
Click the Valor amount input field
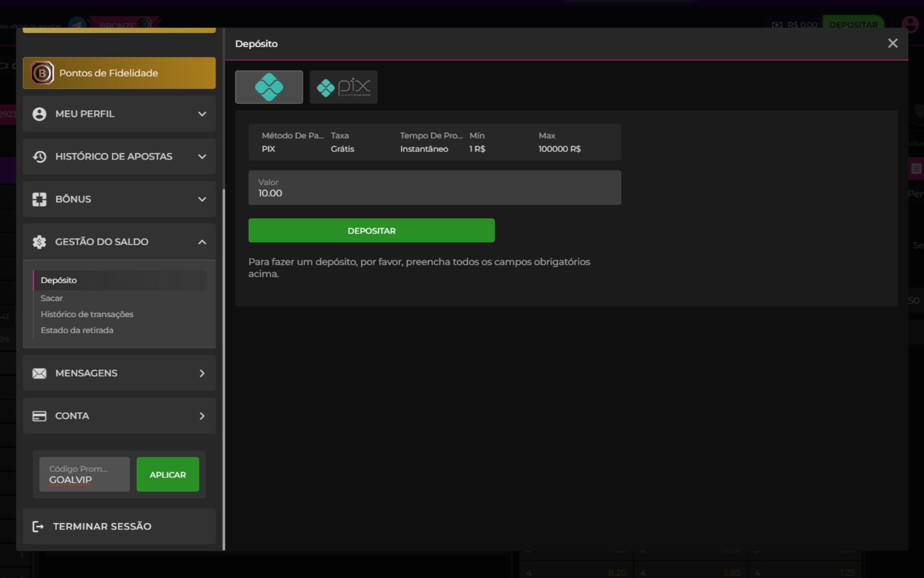click(x=434, y=188)
